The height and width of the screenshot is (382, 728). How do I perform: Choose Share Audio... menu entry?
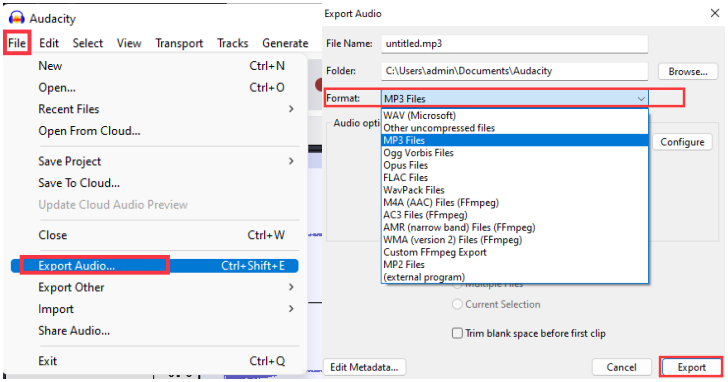click(154, 331)
